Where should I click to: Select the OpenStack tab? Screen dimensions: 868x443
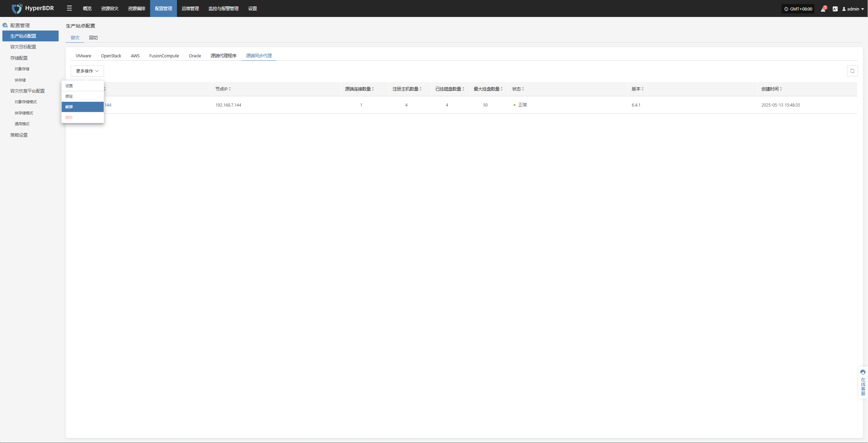pos(111,56)
